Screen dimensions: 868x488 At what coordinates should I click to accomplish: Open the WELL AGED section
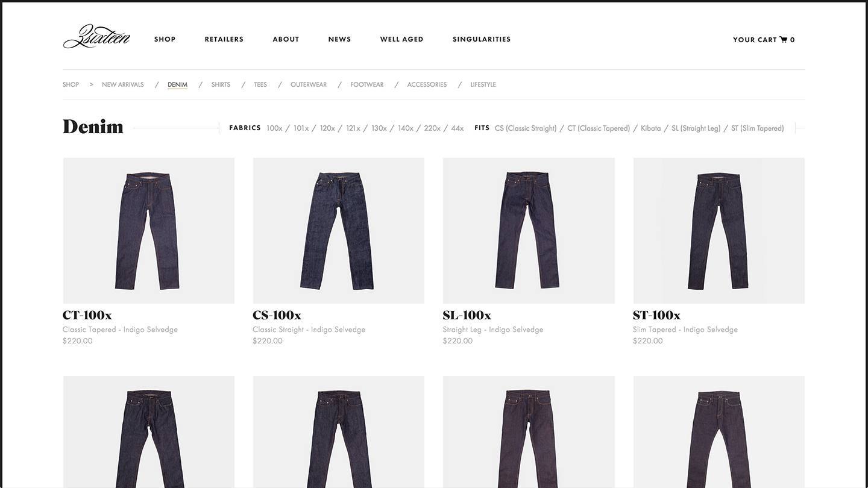pyautogui.click(x=401, y=39)
